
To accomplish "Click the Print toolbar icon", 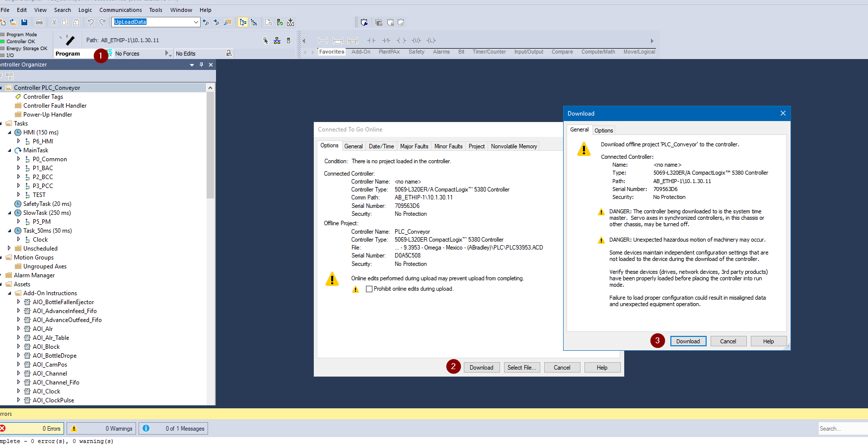I will coord(39,22).
